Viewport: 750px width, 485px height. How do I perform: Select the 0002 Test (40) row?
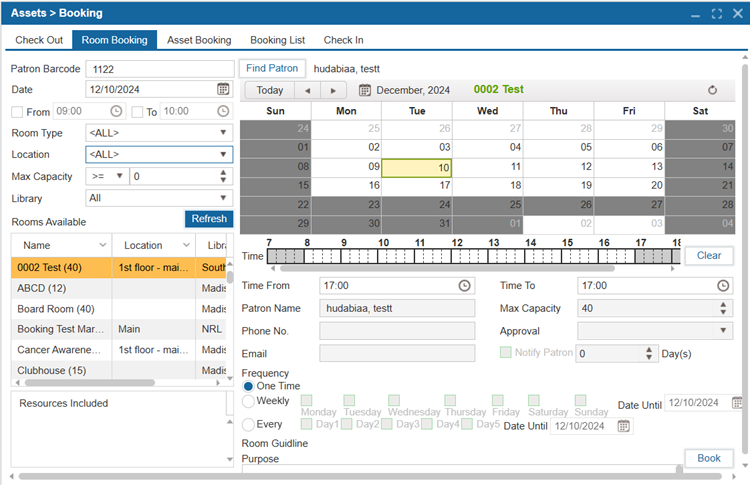pyautogui.click(x=119, y=268)
